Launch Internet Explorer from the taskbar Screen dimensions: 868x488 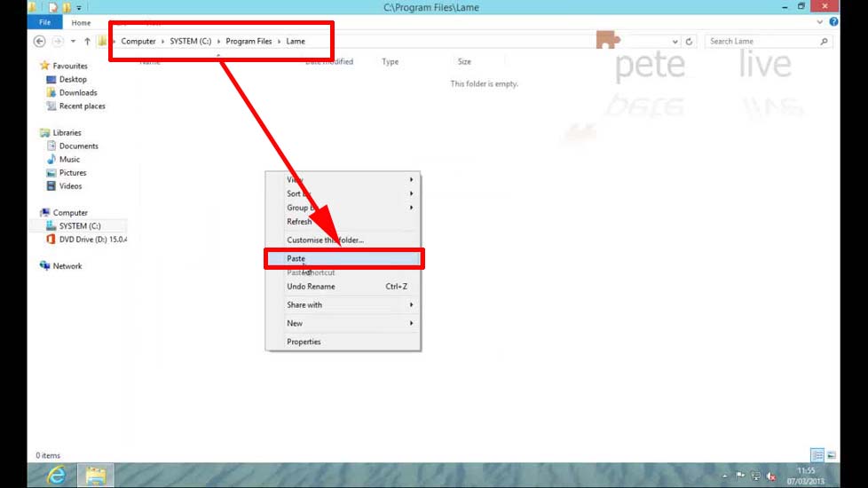(56, 476)
